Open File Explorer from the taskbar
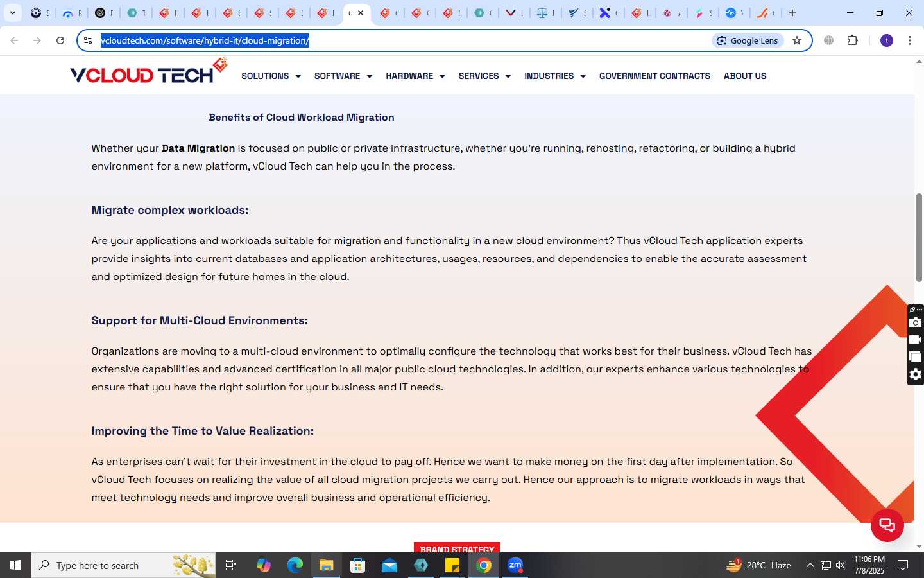The height and width of the screenshot is (578, 924). point(327,565)
